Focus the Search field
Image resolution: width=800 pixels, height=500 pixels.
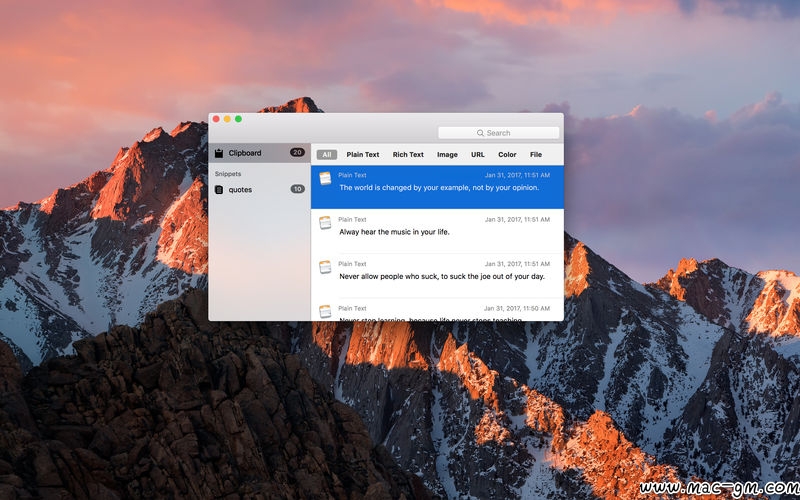(x=499, y=133)
